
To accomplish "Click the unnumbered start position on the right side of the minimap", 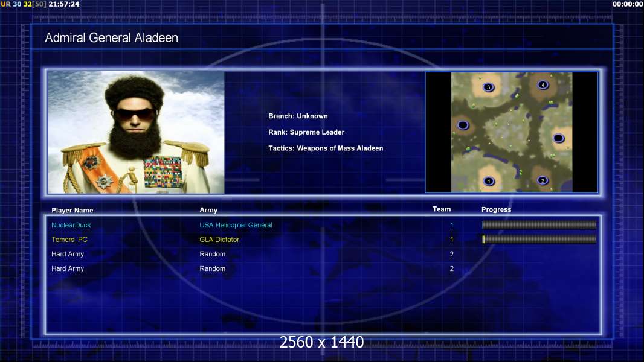I will (559, 138).
